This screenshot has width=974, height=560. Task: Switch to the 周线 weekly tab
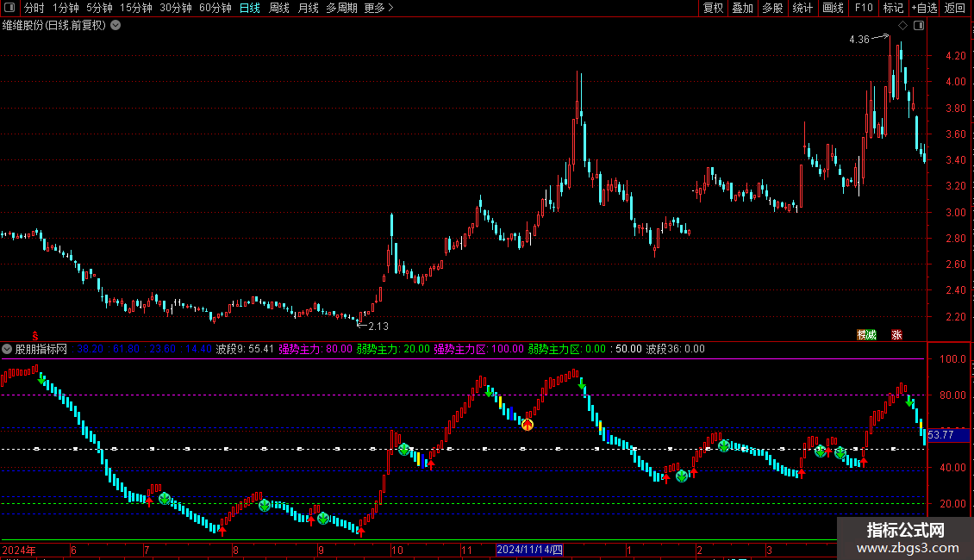tap(279, 8)
